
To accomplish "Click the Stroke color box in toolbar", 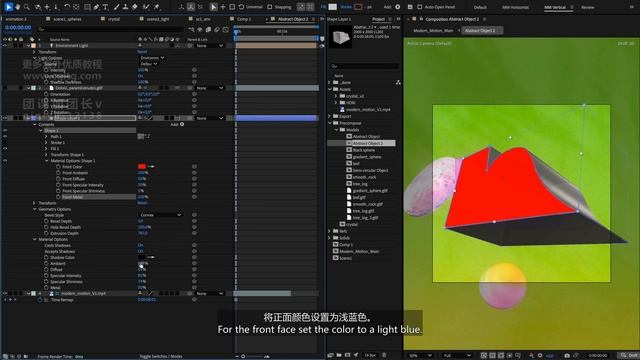I will click(358, 7).
